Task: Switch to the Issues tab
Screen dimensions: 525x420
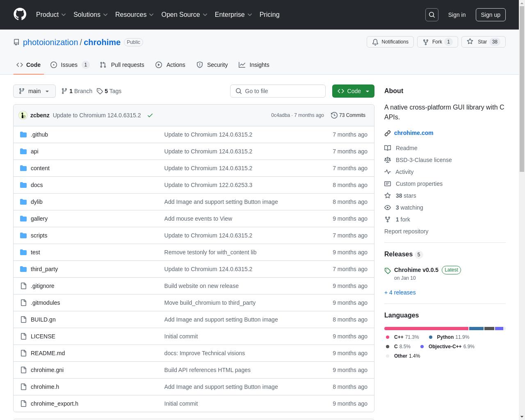Action: (70, 65)
